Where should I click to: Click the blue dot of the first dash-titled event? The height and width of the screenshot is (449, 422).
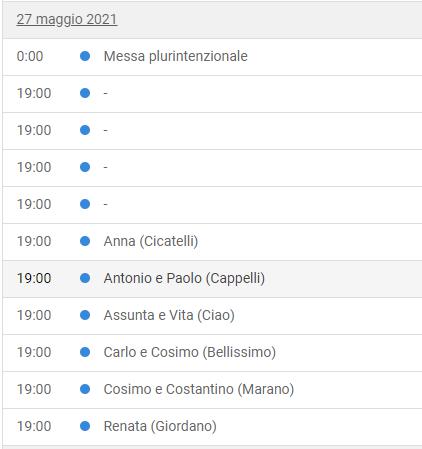point(85,93)
